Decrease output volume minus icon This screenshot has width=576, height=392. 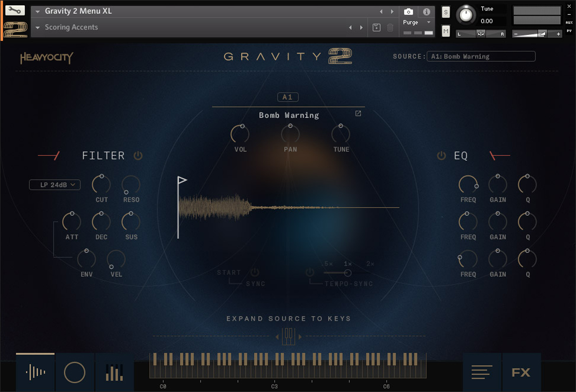coord(516,34)
